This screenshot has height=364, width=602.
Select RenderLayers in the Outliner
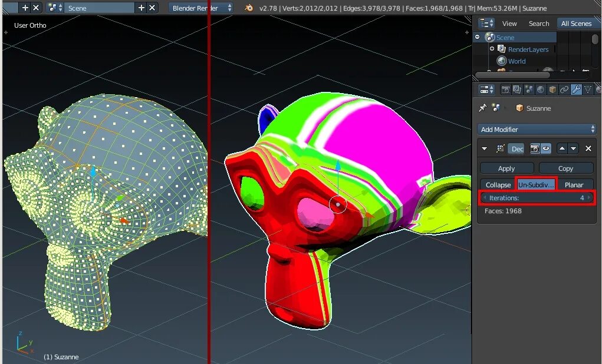[528, 49]
